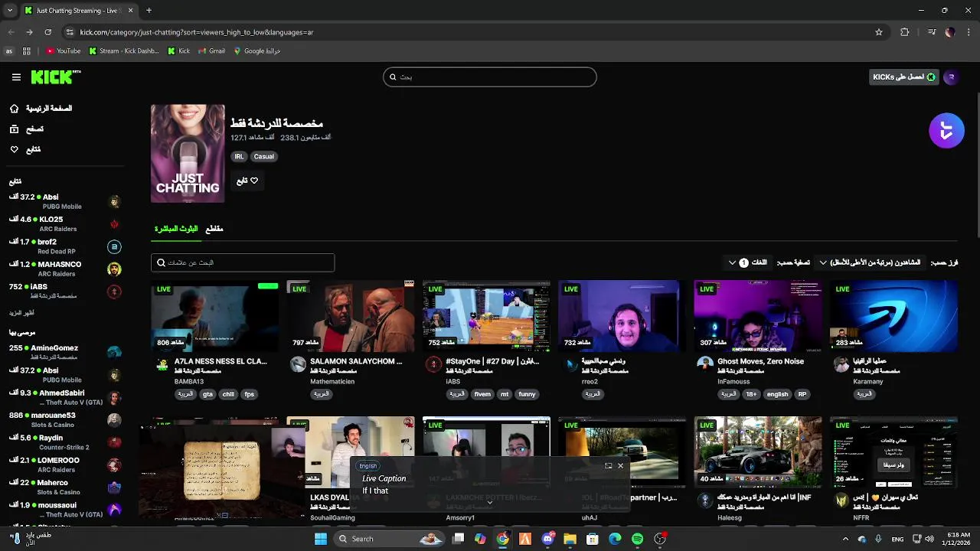This screenshot has height=551, width=980.
Task: Show hidden system tray icons
Action: pyautogui.click(x=845, y=539)
